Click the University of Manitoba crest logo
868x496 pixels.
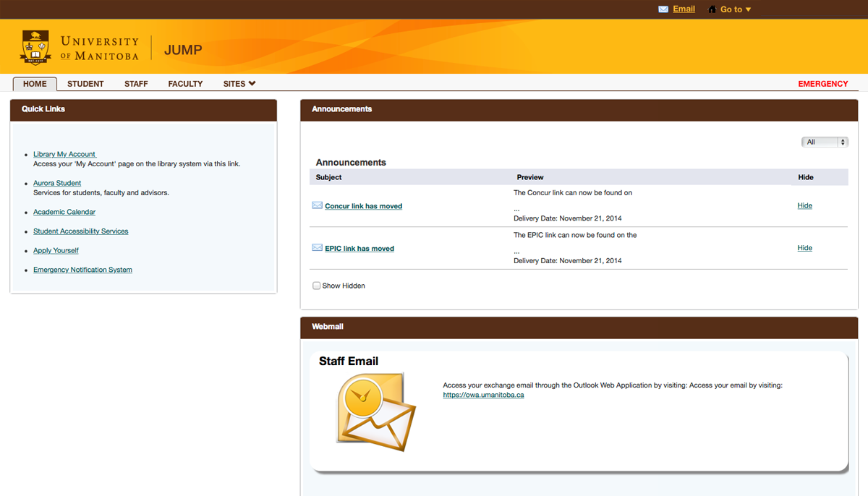point(35,47)
